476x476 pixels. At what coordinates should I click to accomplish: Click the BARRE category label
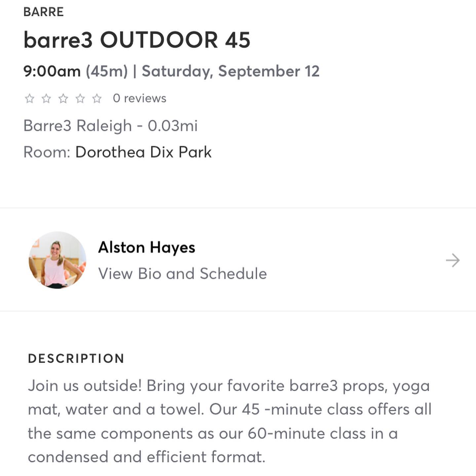pos(44,12)
